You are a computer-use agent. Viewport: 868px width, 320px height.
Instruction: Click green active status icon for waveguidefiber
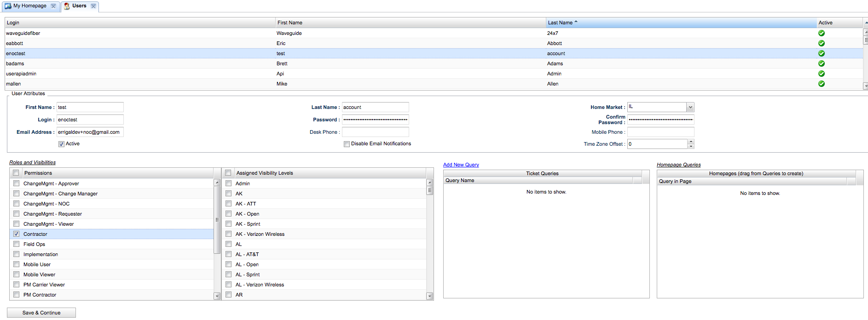[821, 33]
